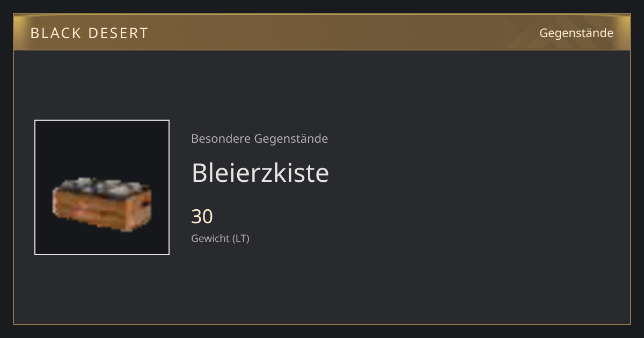Open the Gegenstände section in header

[x=576, y=33]
